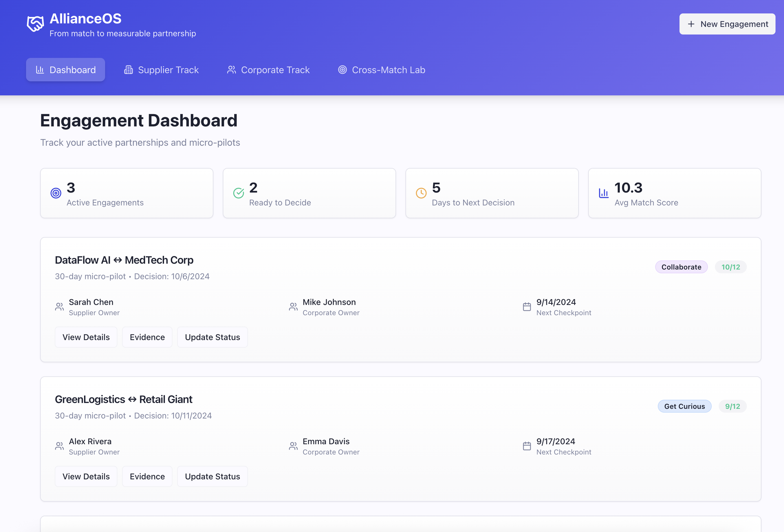
Task: Click the 9/12 match score badge
Action: point(732,406)
